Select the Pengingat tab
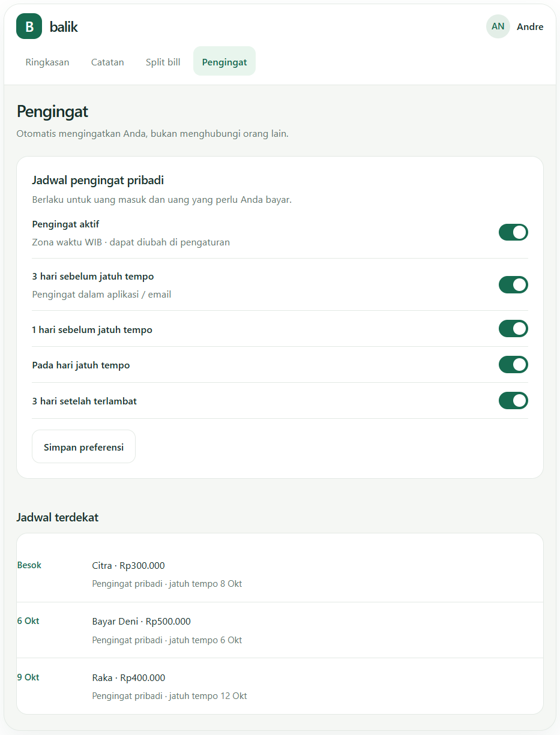The width and height of the screenshot is (560, 735). [224, 62]
